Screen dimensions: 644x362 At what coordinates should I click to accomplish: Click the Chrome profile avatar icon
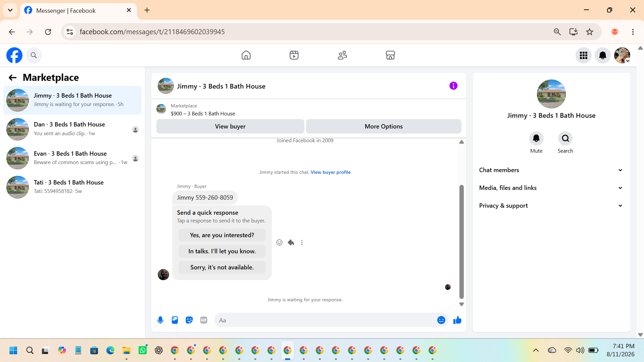coord(615,32)
